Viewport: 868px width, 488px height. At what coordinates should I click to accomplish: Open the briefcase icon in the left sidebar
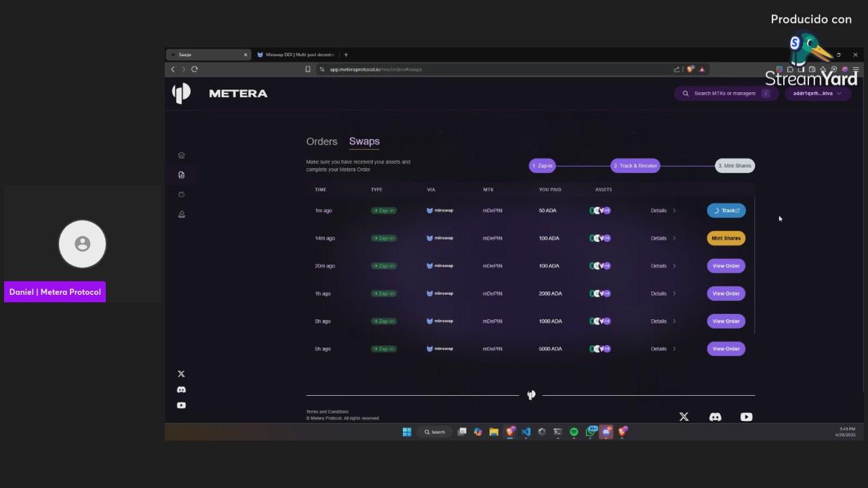[x=181, y=195]
